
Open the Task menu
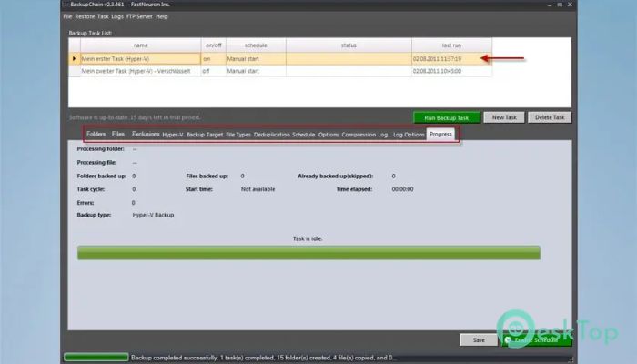pyautogui.click(x=103, y=16)
